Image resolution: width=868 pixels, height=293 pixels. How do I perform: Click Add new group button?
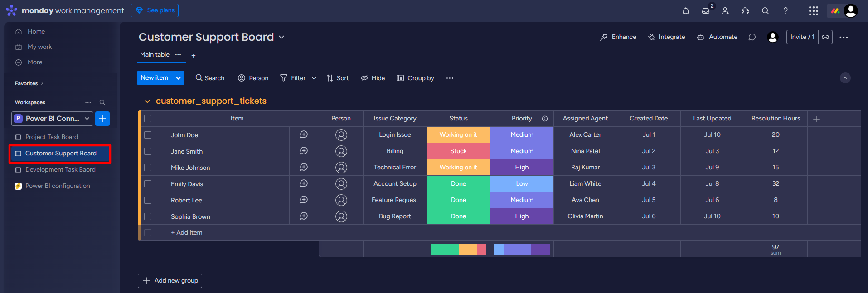click(170, 281)
